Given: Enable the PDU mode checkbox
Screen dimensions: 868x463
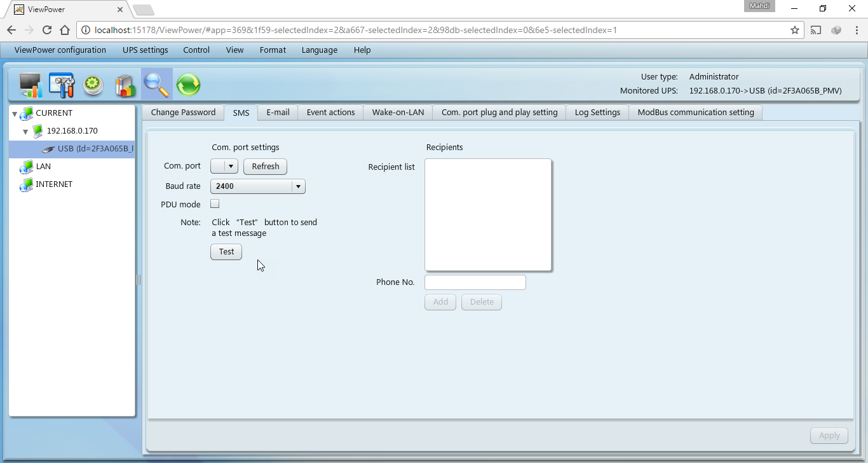Looking at the screenshot, I should 215,204.
